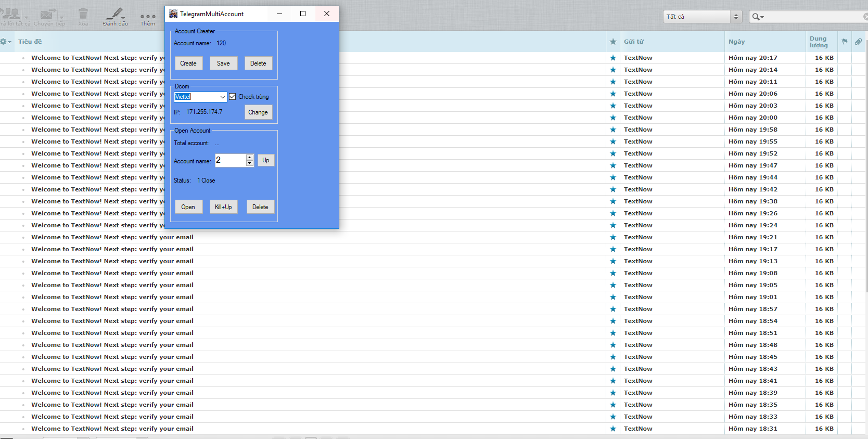Click the Xóa trash icon in the mail toolbar

click(83, 14)
